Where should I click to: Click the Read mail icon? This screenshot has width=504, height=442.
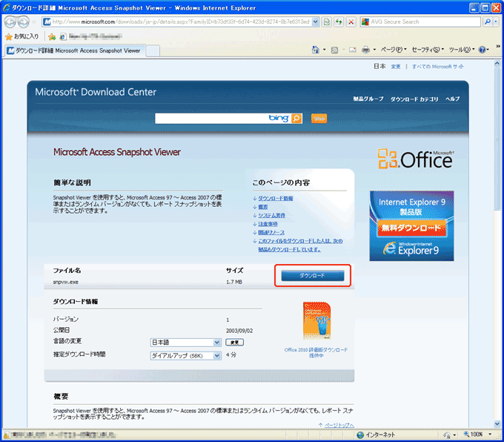click(x=353, y=50)
